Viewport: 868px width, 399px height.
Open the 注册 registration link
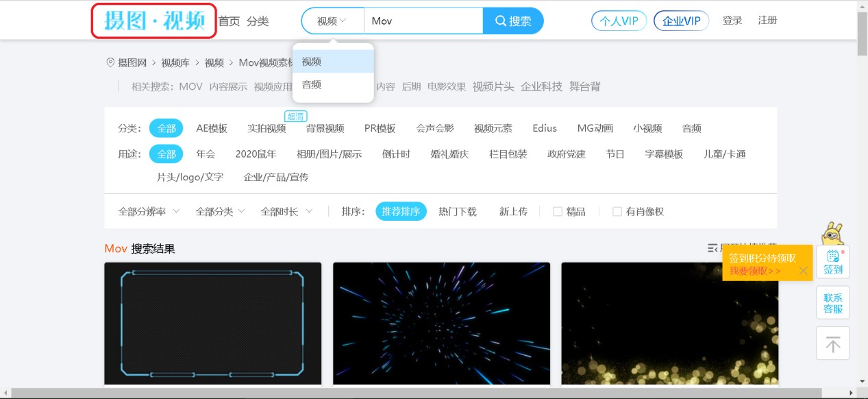(x=767, y=21)
